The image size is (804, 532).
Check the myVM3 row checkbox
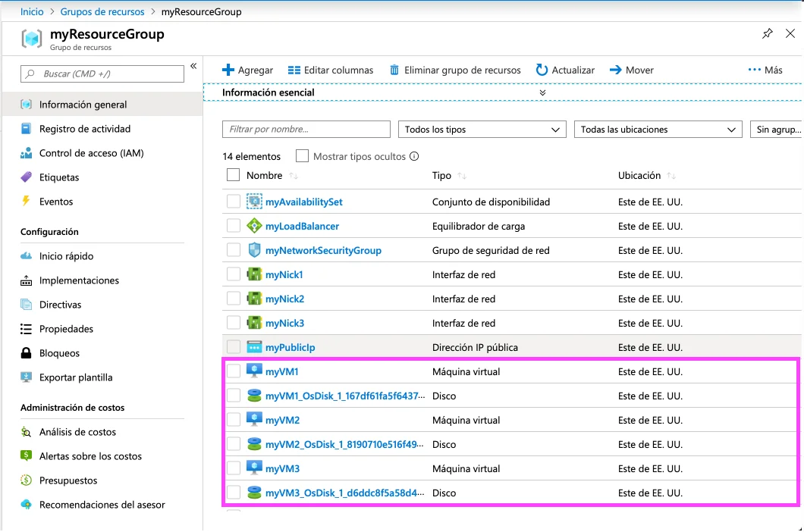point(234,468)
